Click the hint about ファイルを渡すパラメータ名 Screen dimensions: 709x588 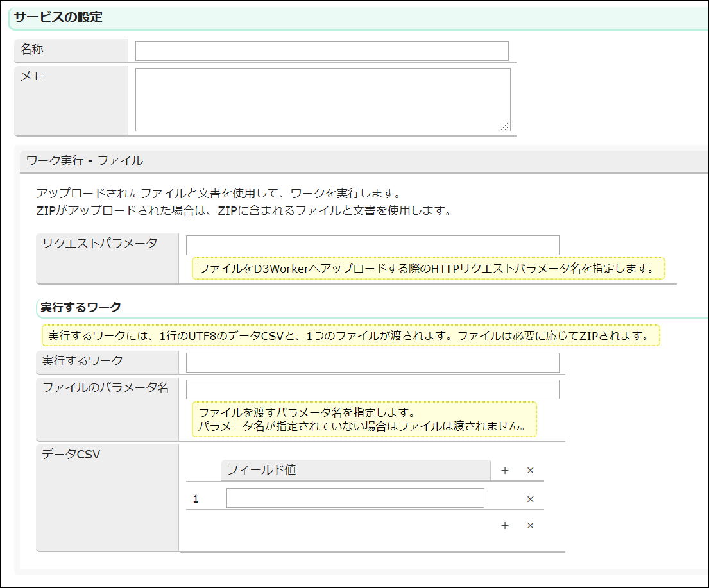364,419
